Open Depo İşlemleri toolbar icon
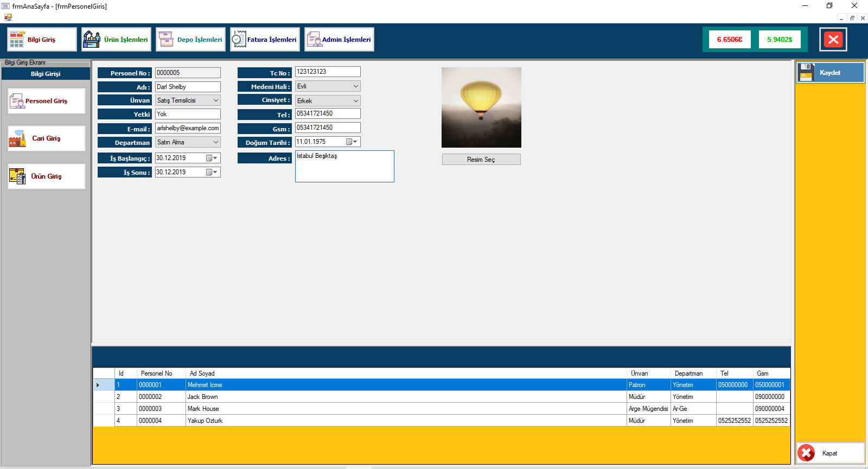The width and height of the screenshot is (868, 469). point(165,39)
